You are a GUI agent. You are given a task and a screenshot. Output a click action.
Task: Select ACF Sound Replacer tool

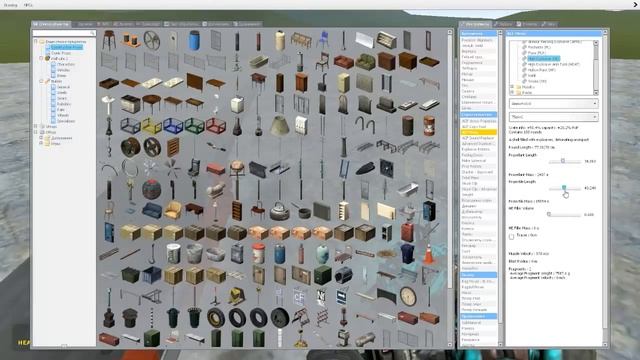tap(478, 138)
